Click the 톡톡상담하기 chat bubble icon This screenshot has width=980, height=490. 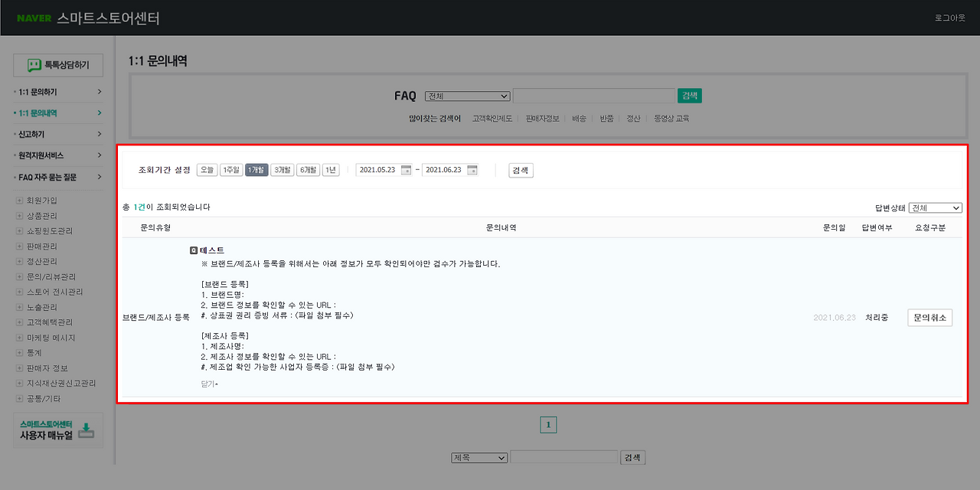pyautogui.click(x=32, y=64)
